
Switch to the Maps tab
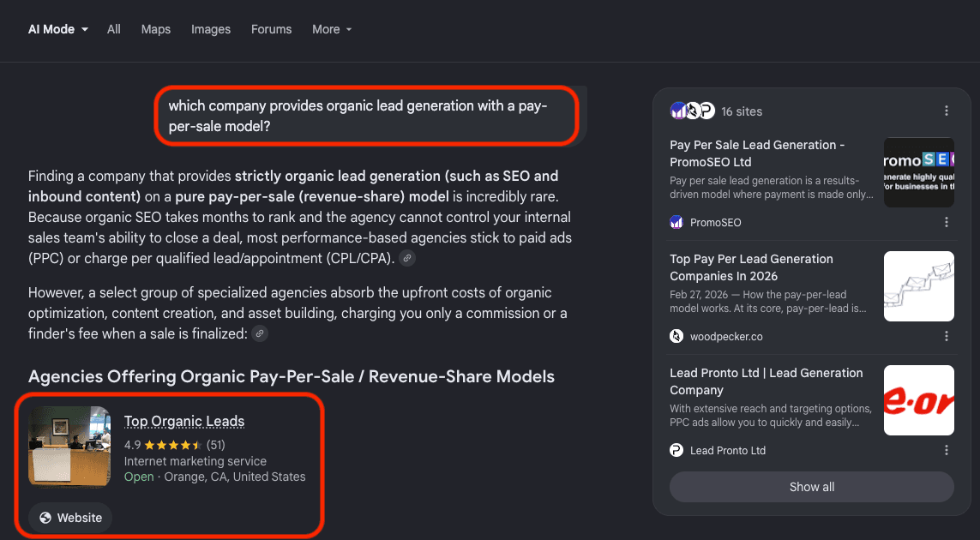tap(156, 29)
